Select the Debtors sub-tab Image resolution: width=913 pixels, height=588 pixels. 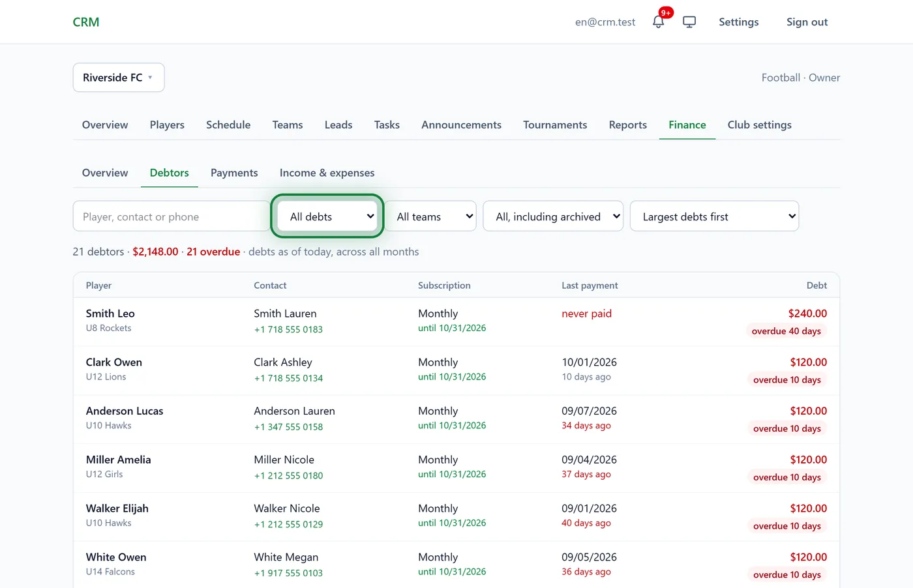(x=170, y=173)
